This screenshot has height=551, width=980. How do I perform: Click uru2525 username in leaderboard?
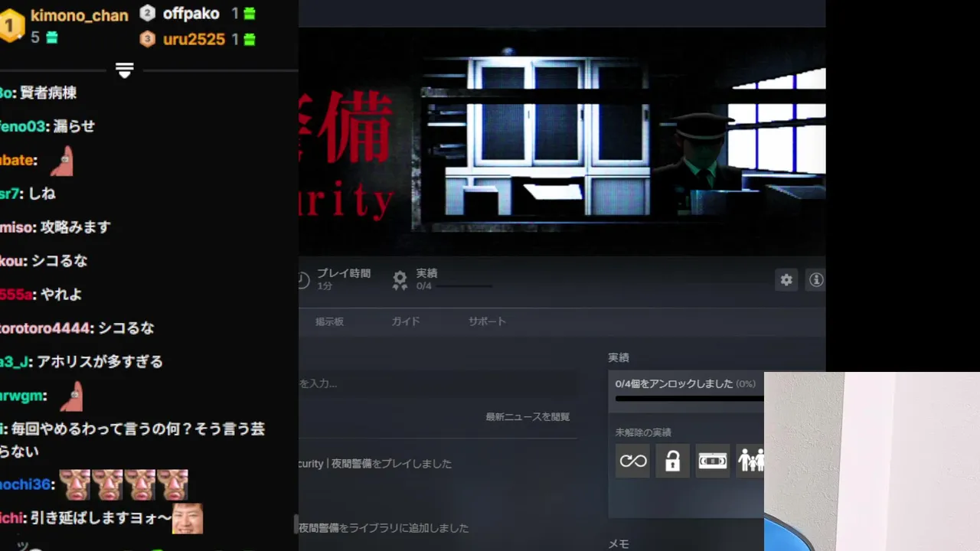pos(194,39)
